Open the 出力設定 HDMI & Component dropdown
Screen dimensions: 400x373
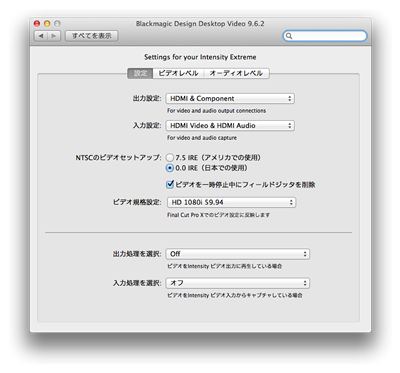click(x=230, y=98)
